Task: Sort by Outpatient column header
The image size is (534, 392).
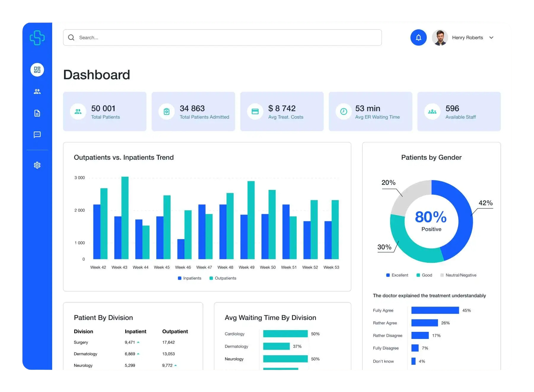Action: pyautogui.click(x=175, y=331)
